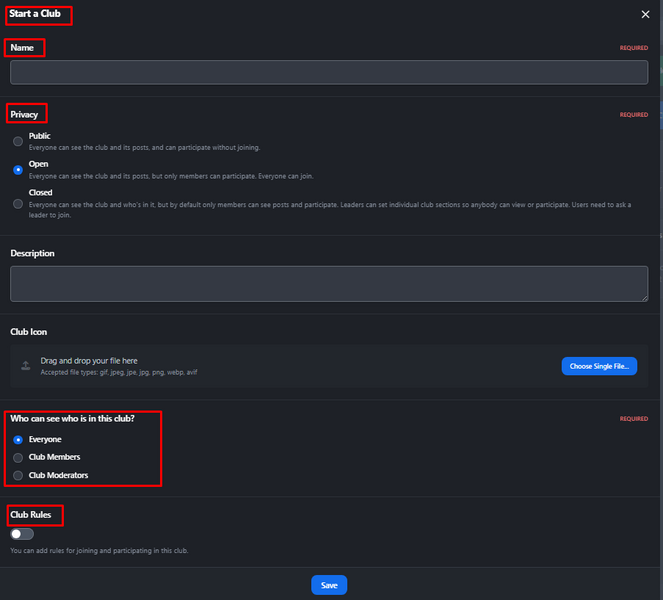Image resolution: width=663 pixels, height=600 pixels.
Task: Click the drag and drop file area
Action: (x=329, y=366)
